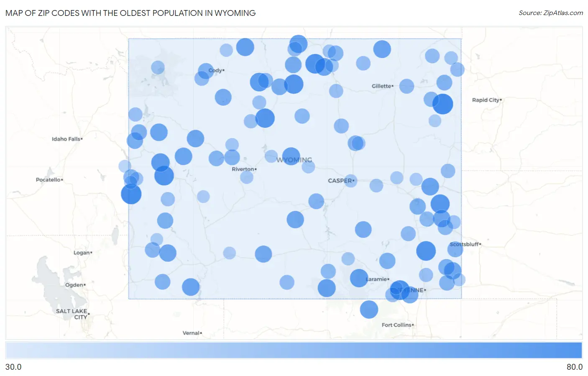Screen dimensions: 588x376
Task: Click the WYOMING state label
Action: coord(294,160)
